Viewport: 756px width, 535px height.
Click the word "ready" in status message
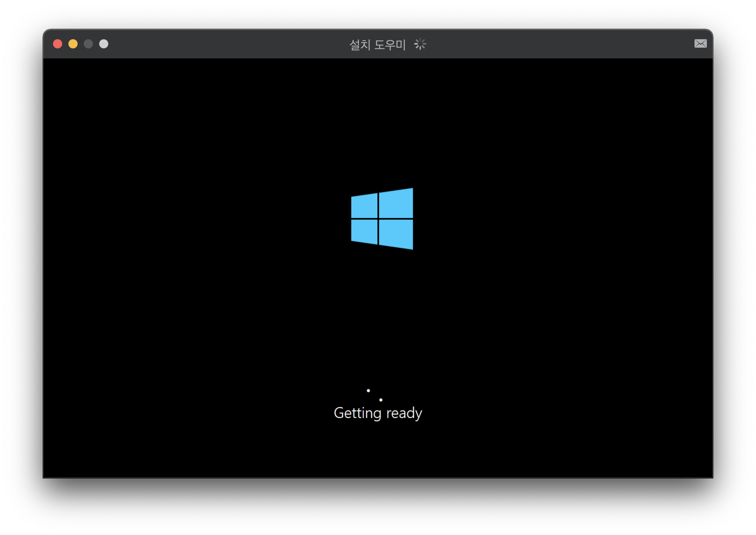pos(404,413)
